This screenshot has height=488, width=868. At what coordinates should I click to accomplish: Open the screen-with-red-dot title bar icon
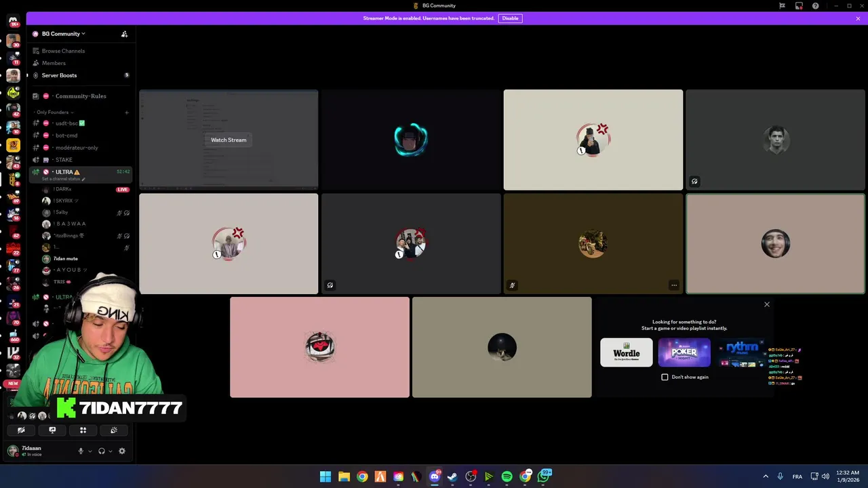(799, 5)
